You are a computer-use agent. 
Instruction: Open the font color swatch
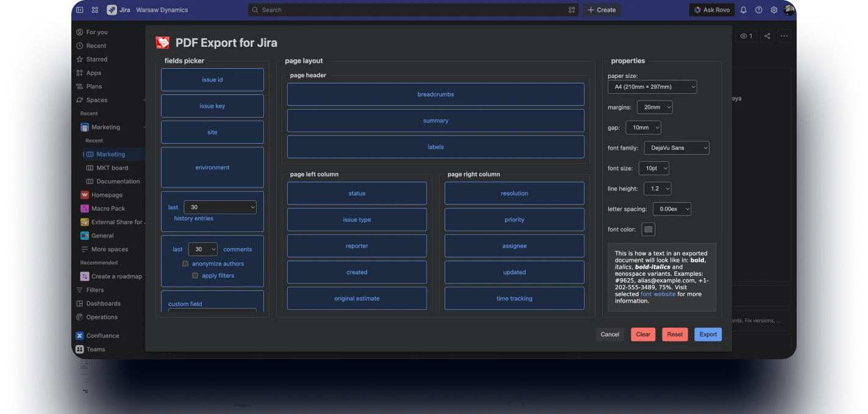tap(649, 230)
